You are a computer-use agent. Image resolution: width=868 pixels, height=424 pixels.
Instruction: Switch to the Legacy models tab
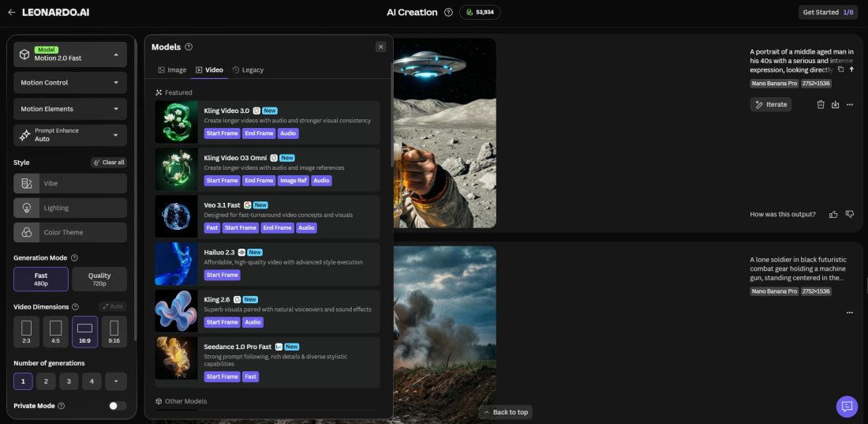(x=248, y=70)
